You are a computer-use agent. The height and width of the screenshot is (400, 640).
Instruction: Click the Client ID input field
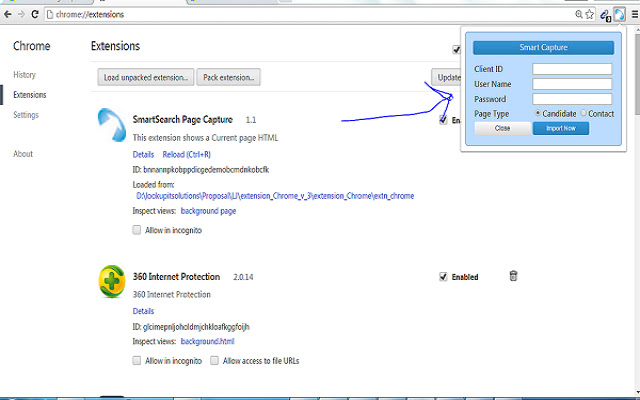coord(572,69)
